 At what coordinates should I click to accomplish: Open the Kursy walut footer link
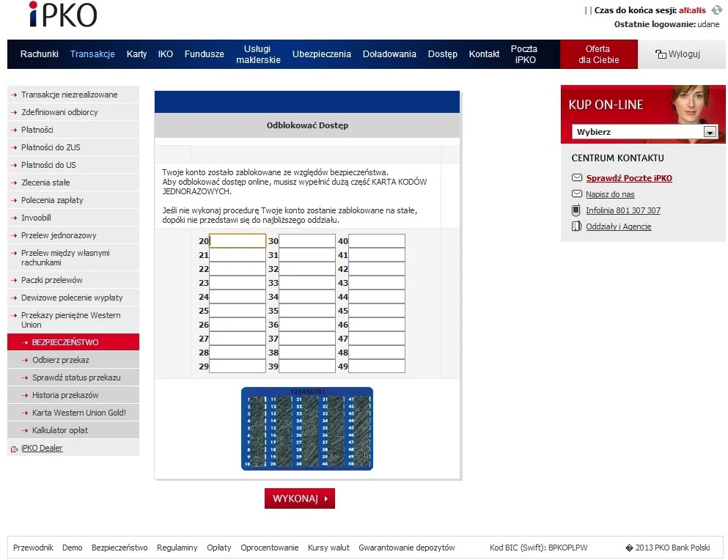point(328,548)
